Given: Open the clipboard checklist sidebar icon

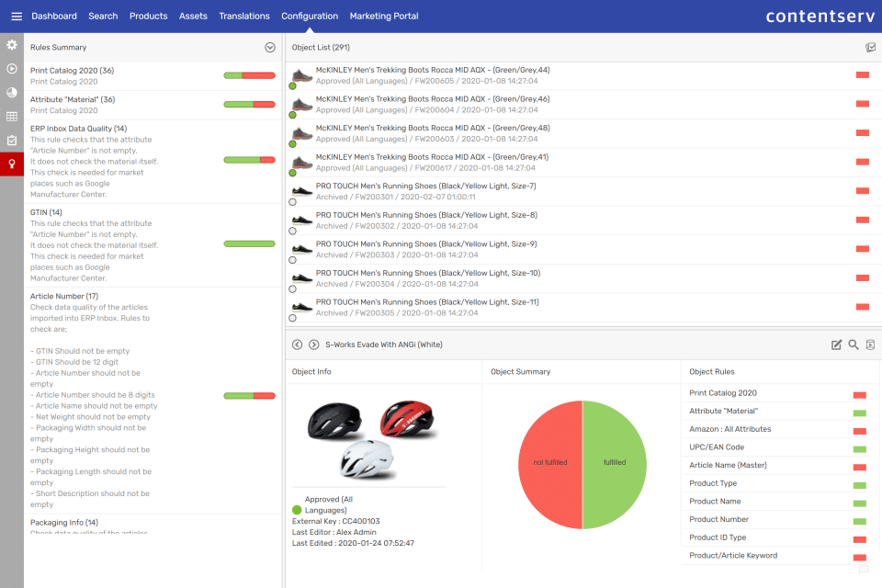Looking at the screenshot, I should click(12, 141).
